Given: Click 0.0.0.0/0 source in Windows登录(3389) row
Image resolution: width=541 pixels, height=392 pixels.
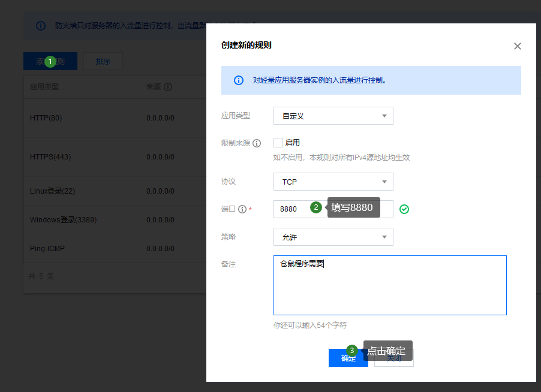Looking at the screenshot, I should tap(160, 219).
